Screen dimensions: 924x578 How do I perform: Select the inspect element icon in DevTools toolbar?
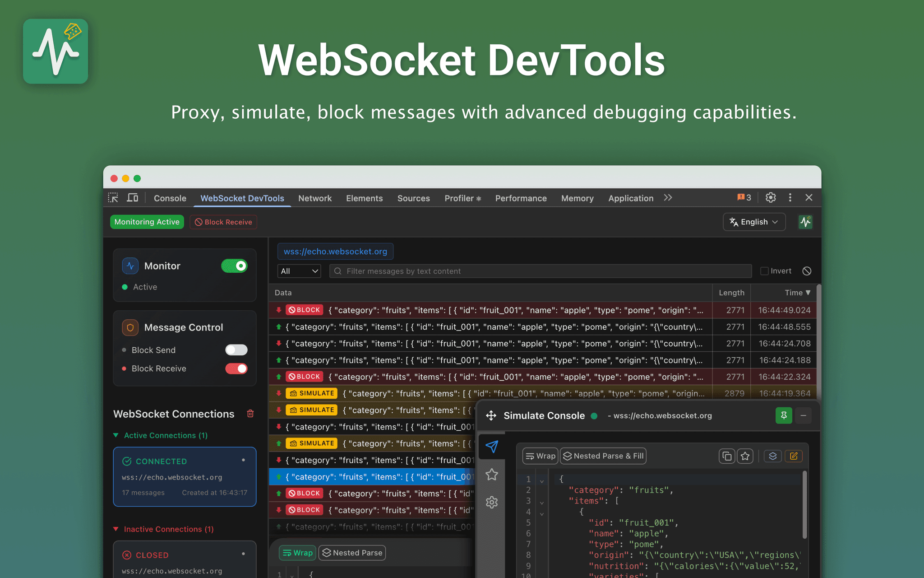[113, 198]
